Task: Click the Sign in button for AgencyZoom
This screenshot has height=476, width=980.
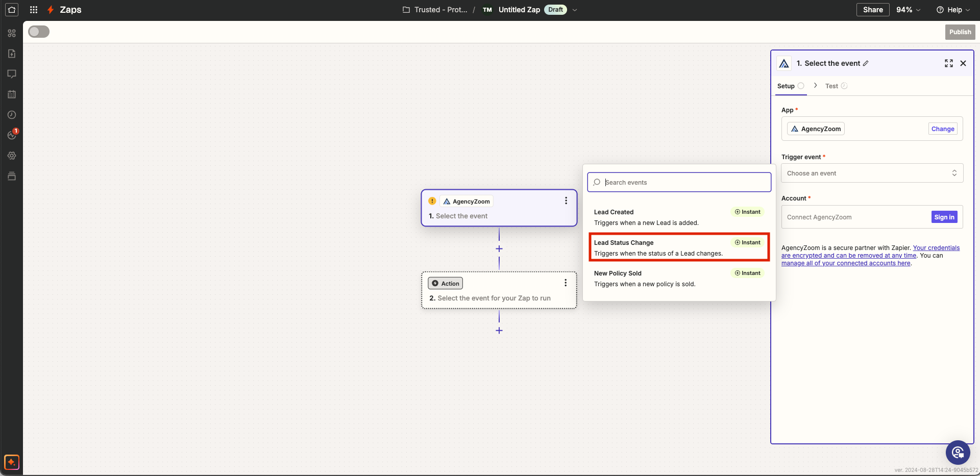Action: click(x=944, y=217)
